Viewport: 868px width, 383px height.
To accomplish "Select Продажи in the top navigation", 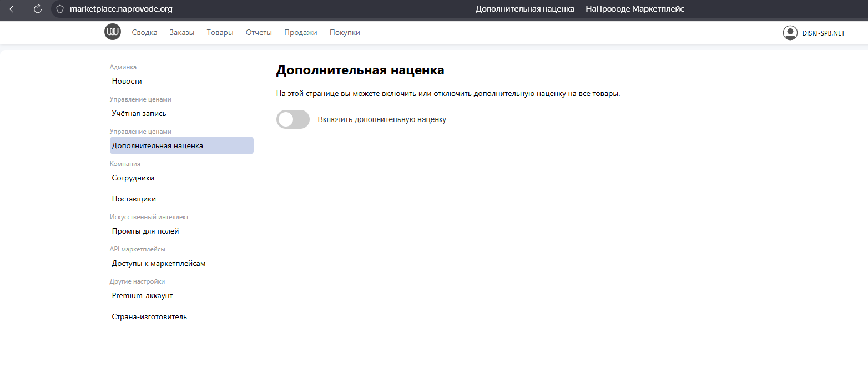I will coord(300,33).
